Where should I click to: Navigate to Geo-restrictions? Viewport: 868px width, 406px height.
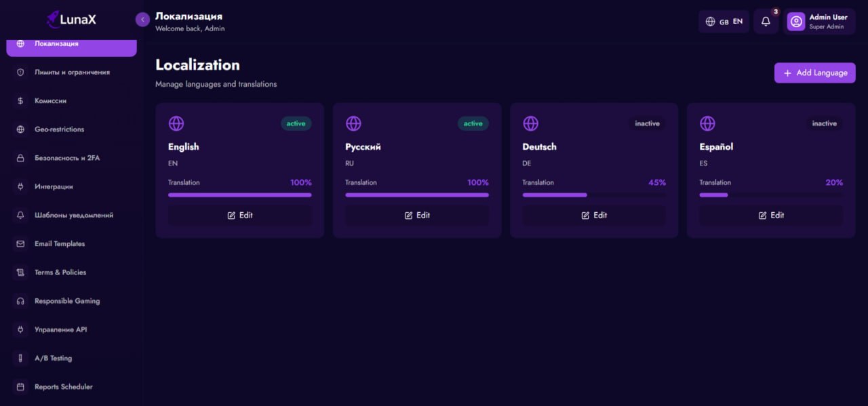(71, 129)
